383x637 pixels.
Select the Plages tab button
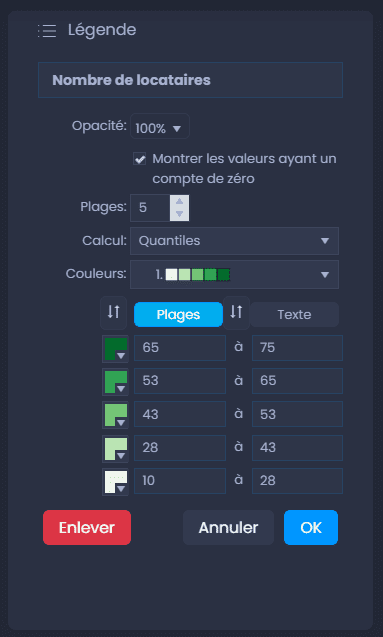[x=178, y=314]
